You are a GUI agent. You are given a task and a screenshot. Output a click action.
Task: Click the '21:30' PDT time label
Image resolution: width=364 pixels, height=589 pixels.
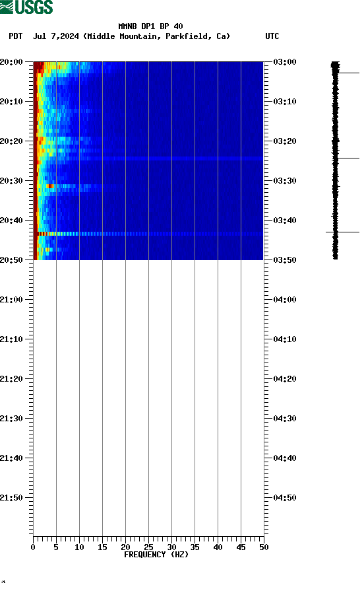(11, 419)
